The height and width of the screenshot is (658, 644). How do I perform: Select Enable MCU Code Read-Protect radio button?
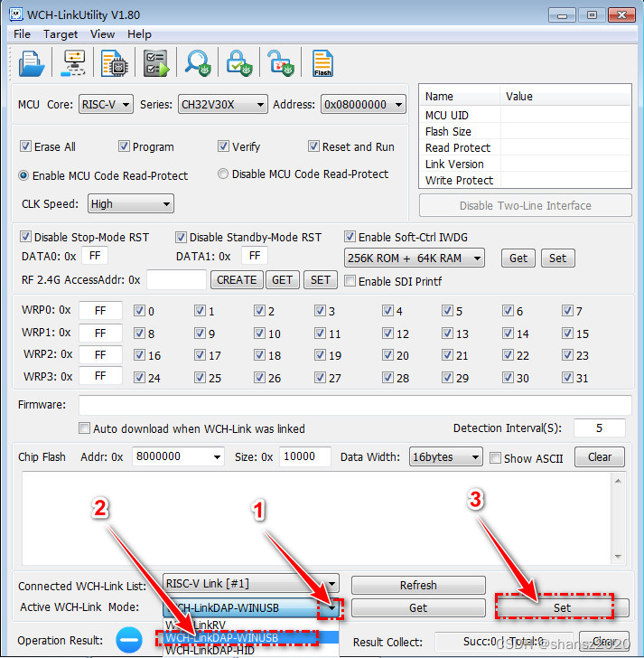coord(23,175)
